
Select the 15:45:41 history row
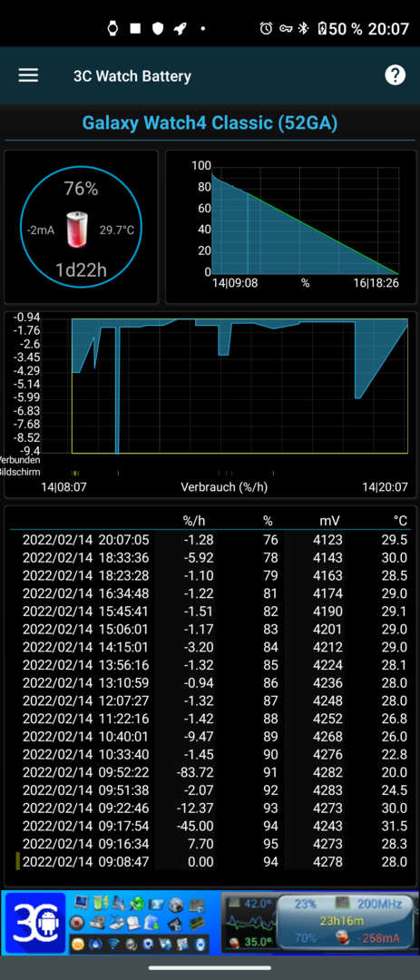pyautogui.click(x=210, y=612)
